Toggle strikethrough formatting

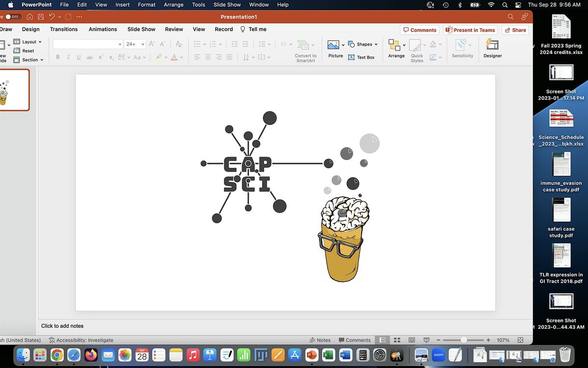coord(89,57)
